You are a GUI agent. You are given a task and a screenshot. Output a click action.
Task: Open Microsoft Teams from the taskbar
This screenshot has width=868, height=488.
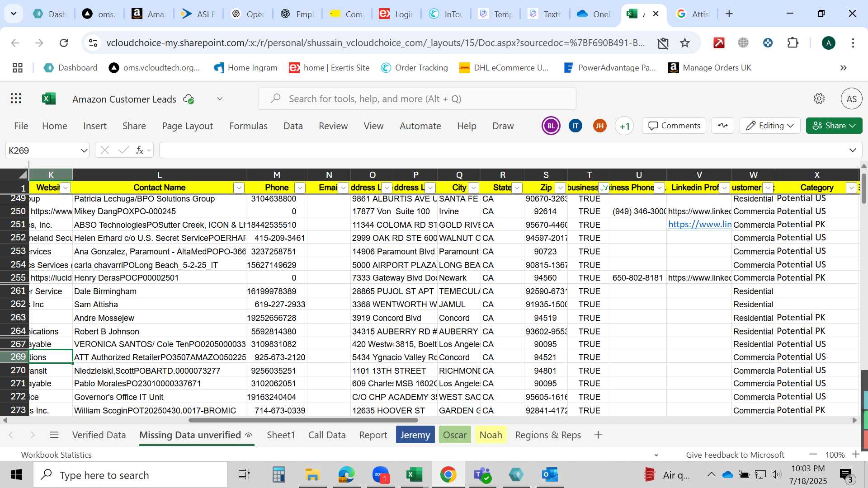click(482, 475)
